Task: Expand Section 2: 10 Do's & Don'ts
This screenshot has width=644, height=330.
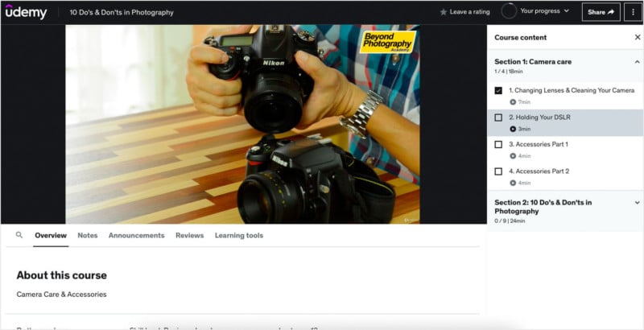Action: click(x=638, y=202)
